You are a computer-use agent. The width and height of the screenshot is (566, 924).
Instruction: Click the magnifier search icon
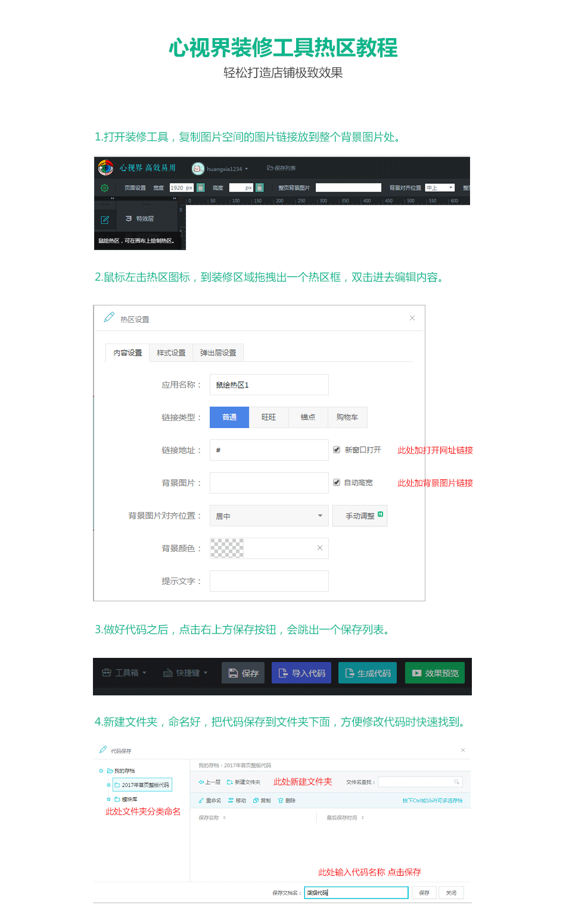click(x=457, y=782)
